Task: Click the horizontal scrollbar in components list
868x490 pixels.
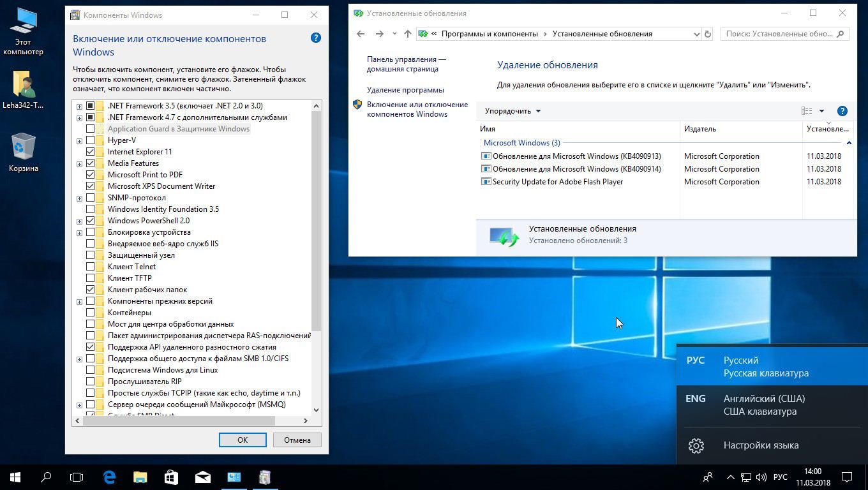Action: (x=179, y=420)
